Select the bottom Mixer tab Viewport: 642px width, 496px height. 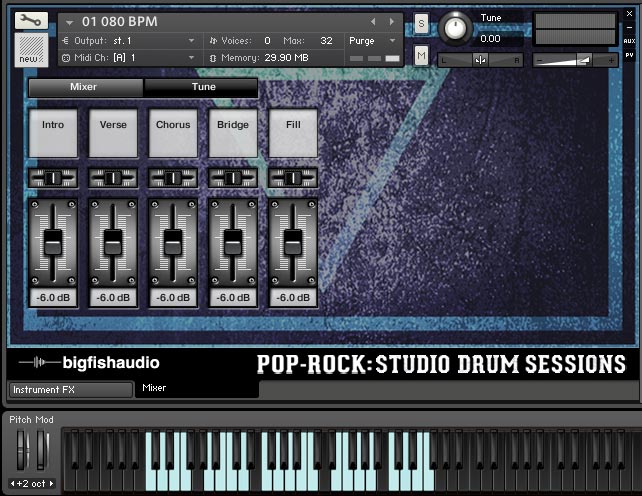pyautogui.click(x=197, y=389)
